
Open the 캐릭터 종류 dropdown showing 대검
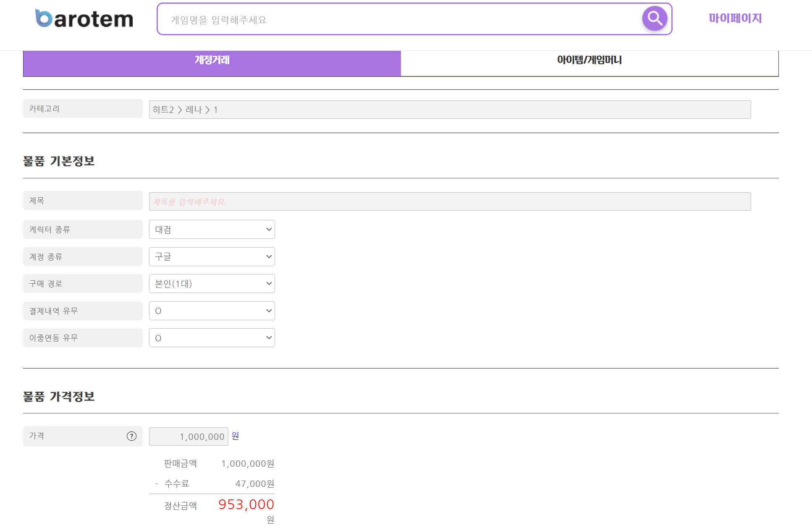212,230
